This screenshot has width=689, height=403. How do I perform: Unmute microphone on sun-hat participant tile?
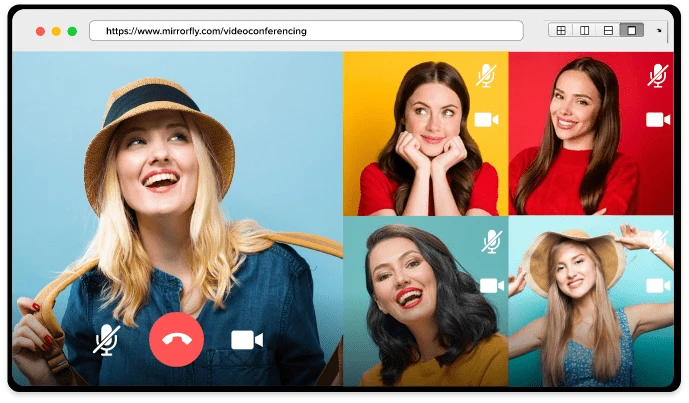tap(658, 241)
